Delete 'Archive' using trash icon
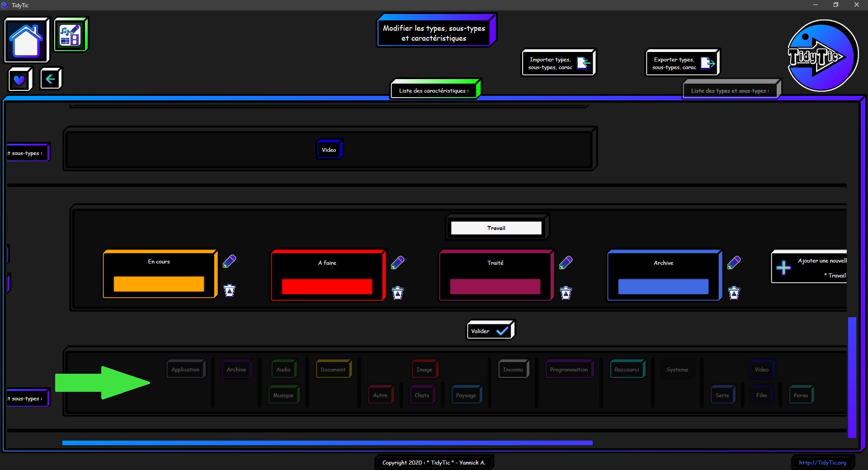 point(734,293)
